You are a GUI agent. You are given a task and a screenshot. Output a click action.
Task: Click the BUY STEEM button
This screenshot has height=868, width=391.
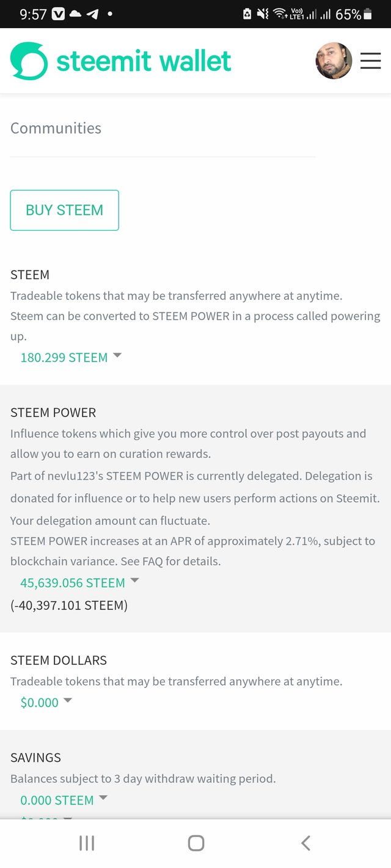[64, 210]
